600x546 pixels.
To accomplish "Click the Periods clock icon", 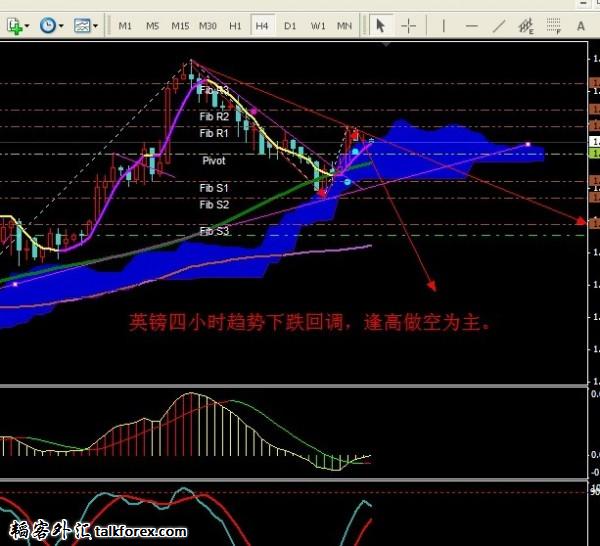I will click(x=47, y=26).
